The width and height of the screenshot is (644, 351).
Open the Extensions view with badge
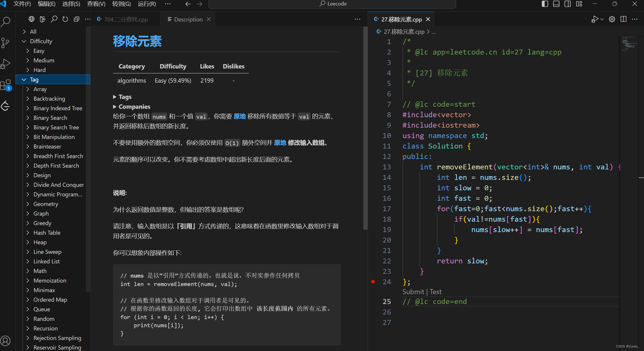[x=6, y=85]
